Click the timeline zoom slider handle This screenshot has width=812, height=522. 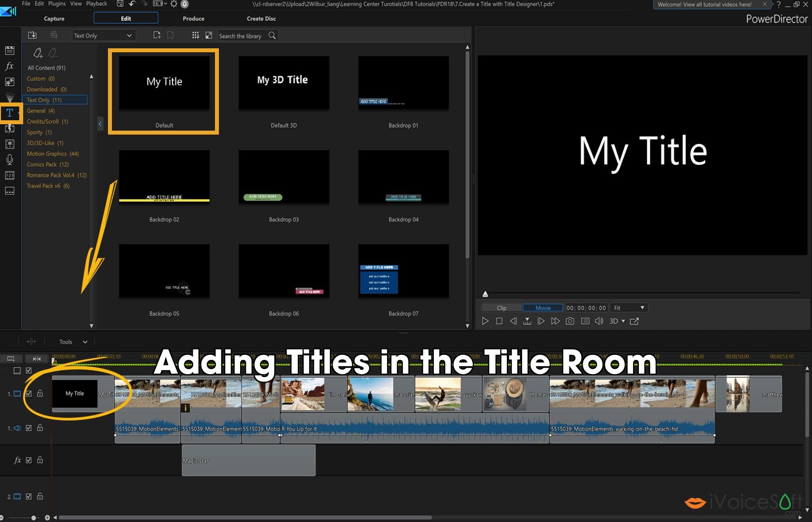pyautogui.click(x=33, y=518)
